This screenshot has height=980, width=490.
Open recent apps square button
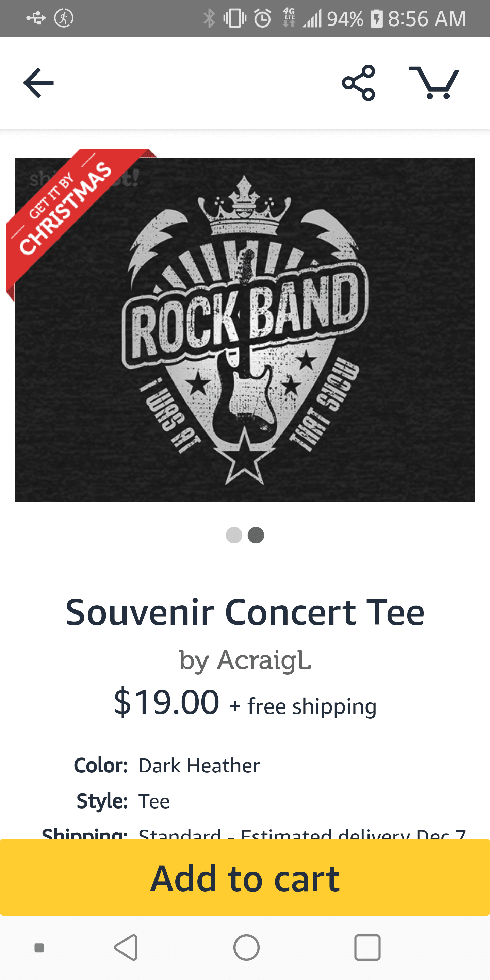367,947
